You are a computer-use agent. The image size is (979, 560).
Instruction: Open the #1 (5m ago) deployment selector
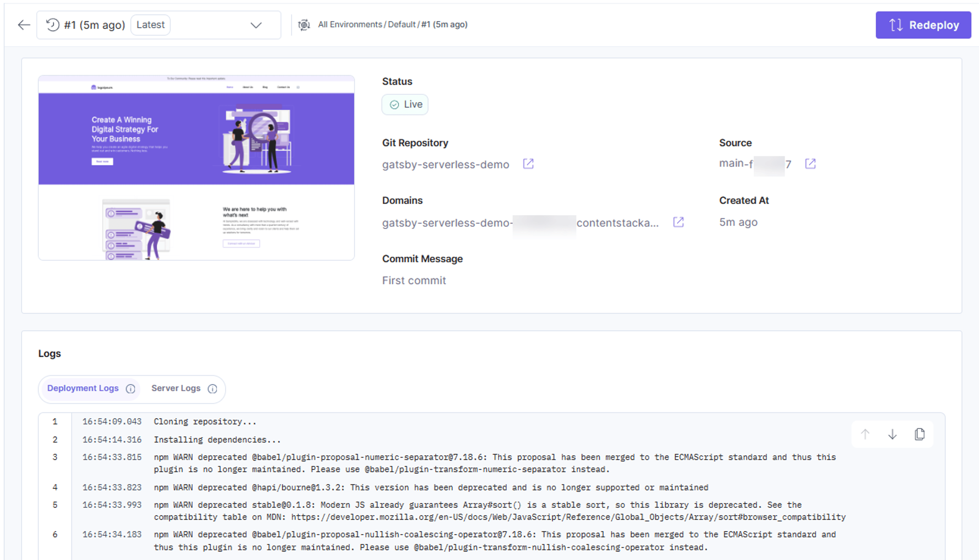159,25
